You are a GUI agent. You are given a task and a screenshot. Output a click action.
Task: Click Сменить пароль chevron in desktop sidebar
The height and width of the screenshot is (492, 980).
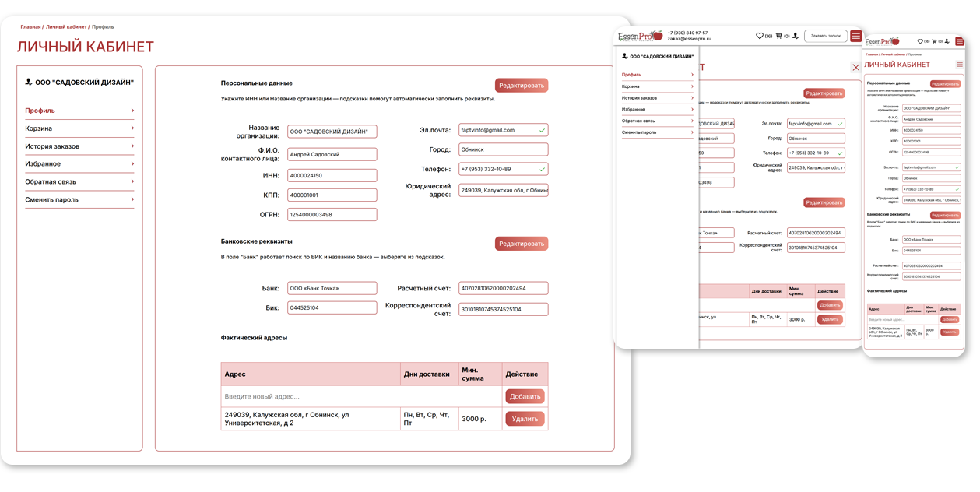[x=132, y=200]
